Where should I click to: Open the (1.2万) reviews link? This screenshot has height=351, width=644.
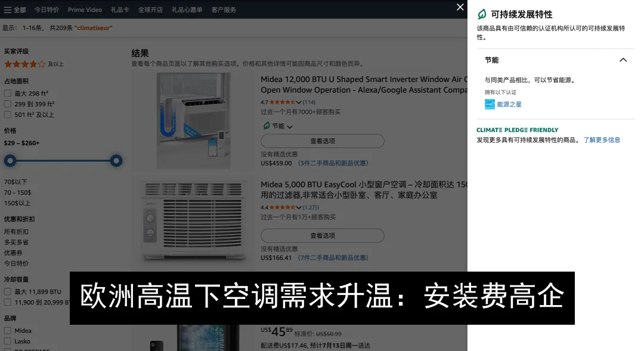[x=311, y=208]
